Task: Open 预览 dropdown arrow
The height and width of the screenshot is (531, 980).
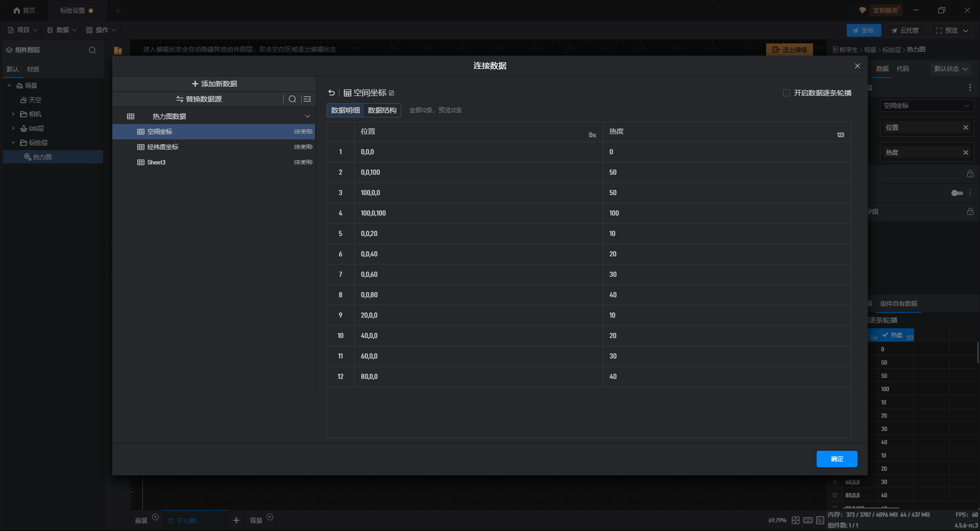Action: (966, 31)
